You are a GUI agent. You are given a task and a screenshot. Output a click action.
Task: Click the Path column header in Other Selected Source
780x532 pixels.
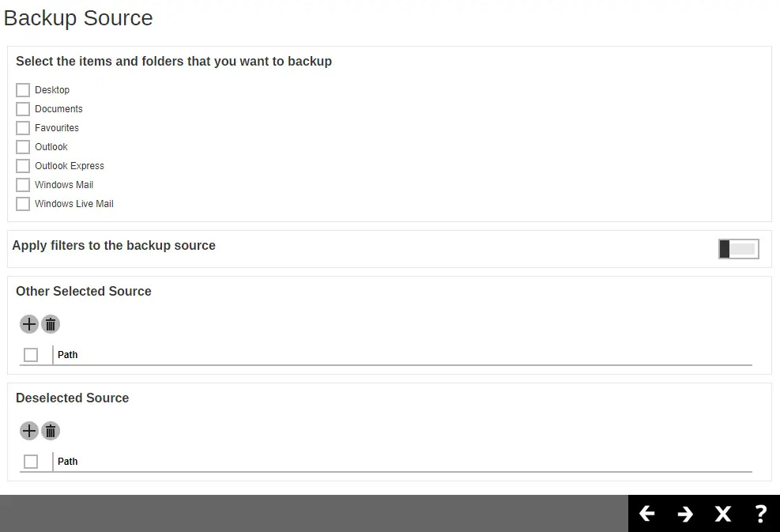tap(68, 355)
